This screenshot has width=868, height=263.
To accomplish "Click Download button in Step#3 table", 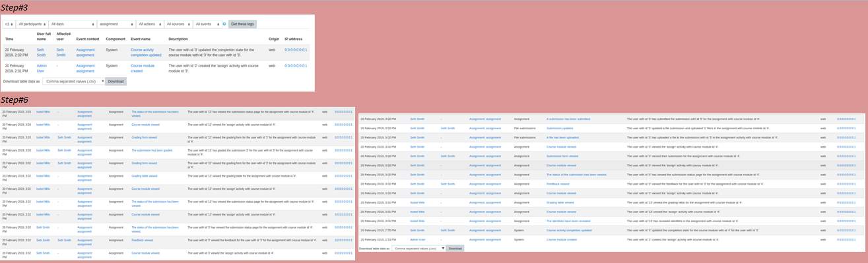I will 116,81.
